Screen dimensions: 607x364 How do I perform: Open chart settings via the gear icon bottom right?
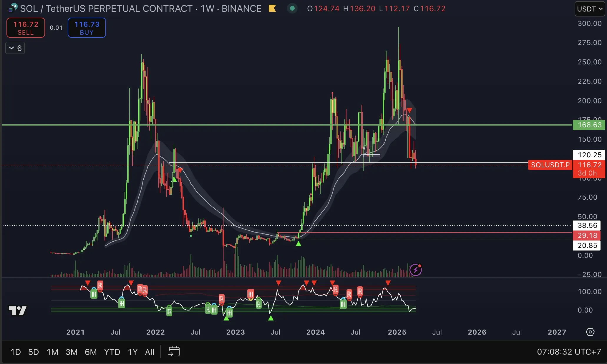coord(591,332)
